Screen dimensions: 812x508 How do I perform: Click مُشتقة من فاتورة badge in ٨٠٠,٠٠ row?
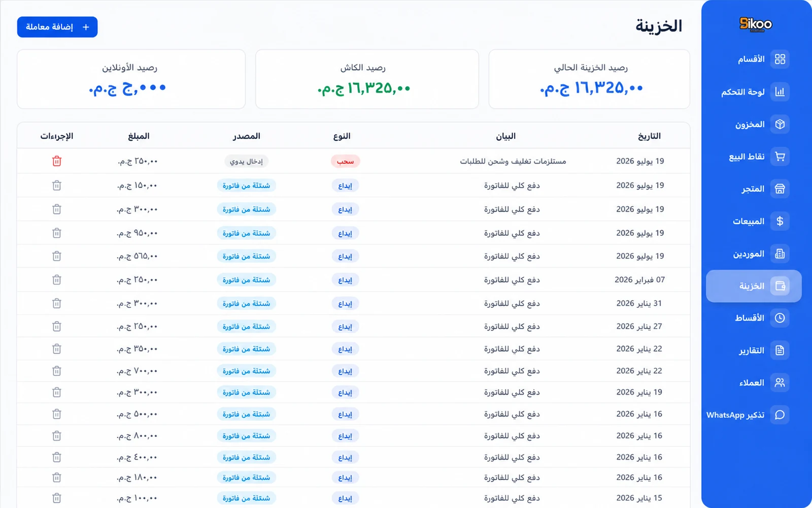246,436
